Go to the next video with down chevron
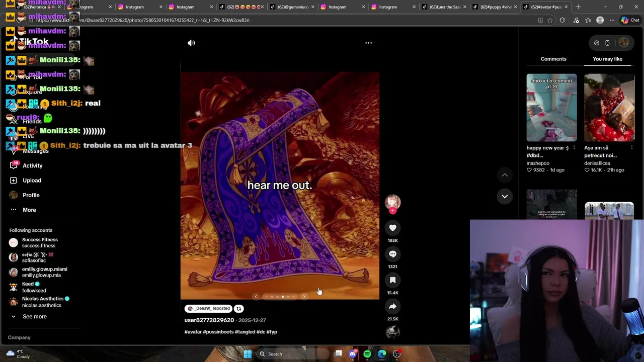Image resolution: width=644 pixels, height=362 pixels. [505, 196]
